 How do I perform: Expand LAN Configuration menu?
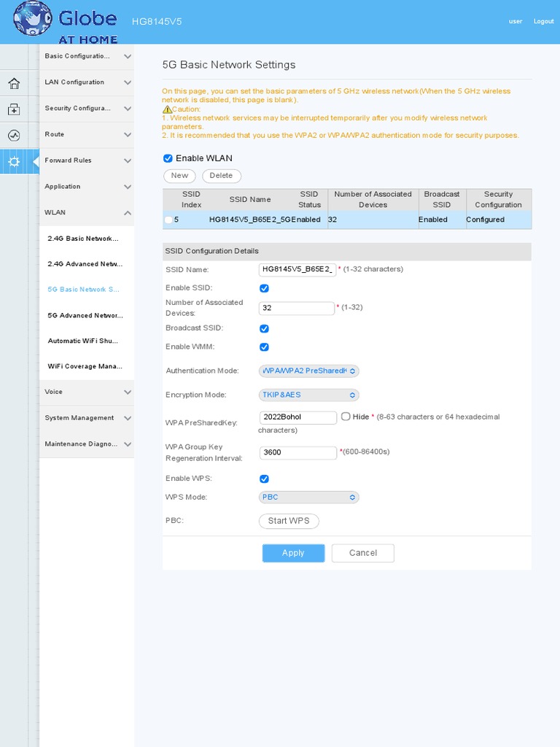(x=86, y=82)
